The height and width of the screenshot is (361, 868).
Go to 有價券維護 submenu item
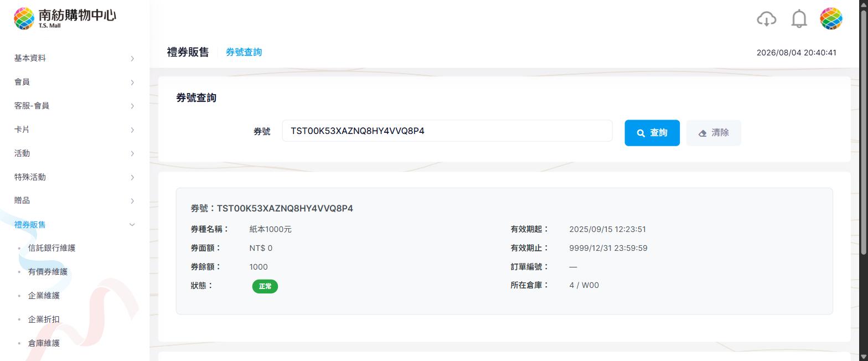pyautogui.click(x=48, y=272)
